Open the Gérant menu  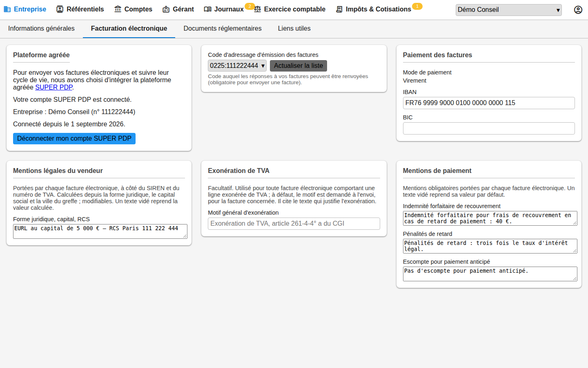[178, 9]
